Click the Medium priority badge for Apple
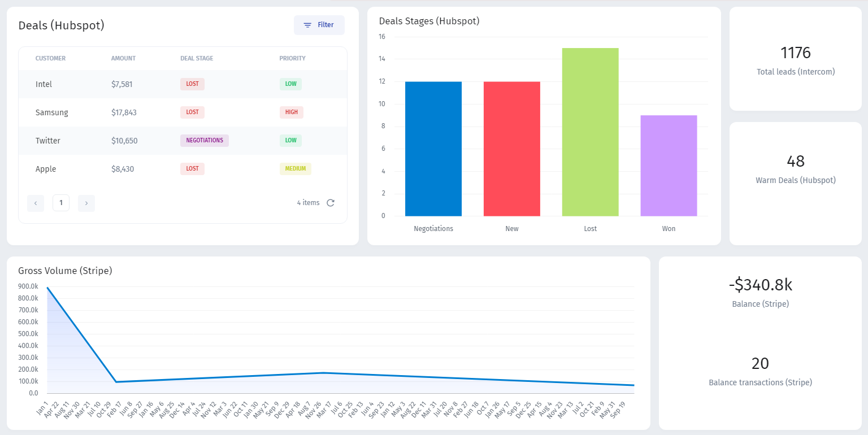This screenshot has width=868, height=435. click(x=295, y=168)
